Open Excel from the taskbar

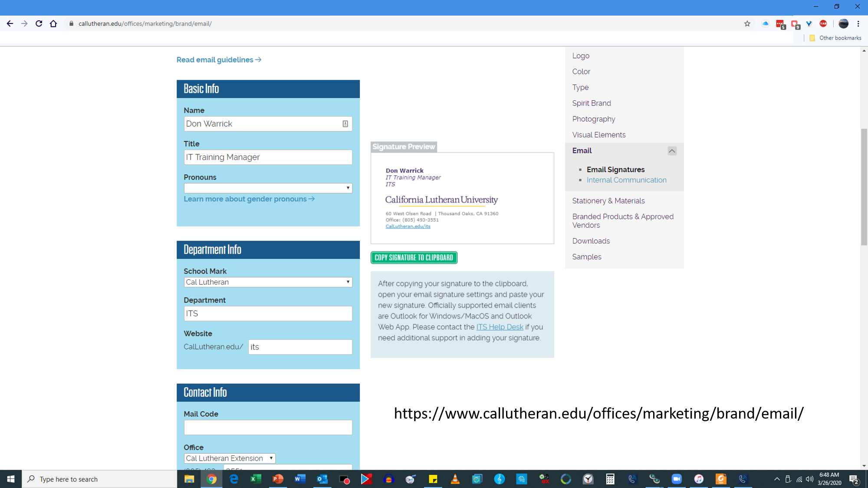click(x=256, y=479)
